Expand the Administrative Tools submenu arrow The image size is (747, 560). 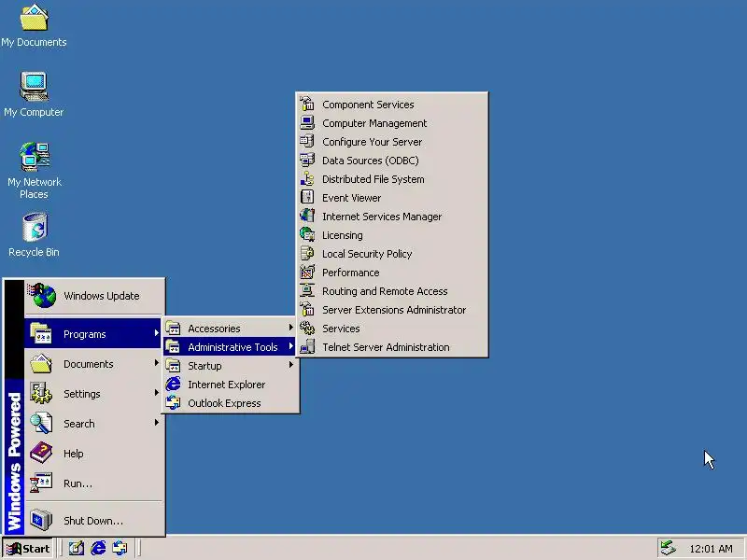(290, 346)
